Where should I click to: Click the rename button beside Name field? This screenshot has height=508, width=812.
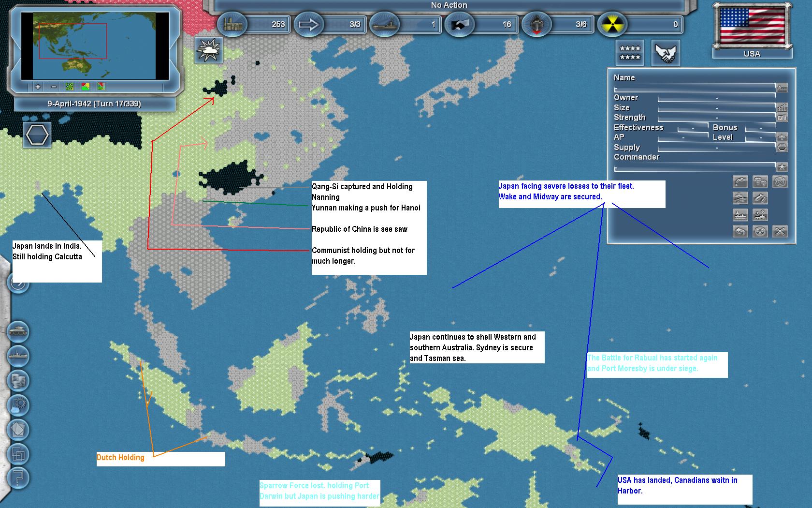point(782,88)
